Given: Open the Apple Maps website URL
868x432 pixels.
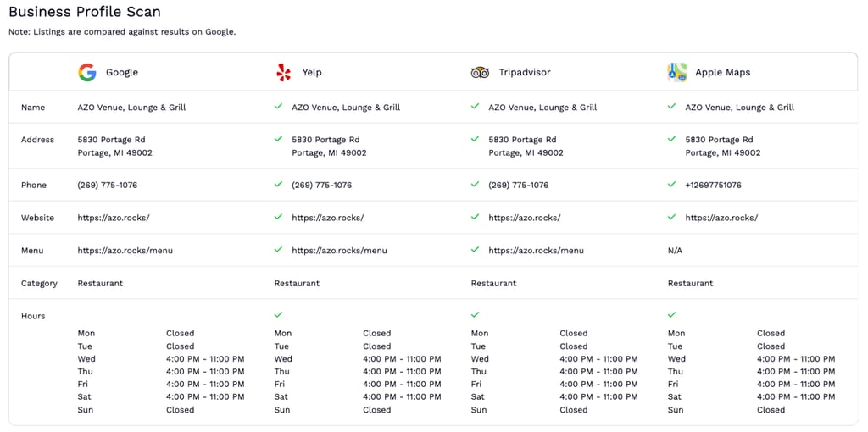Looking at the screenshot, I should click(x=721, y=218).
